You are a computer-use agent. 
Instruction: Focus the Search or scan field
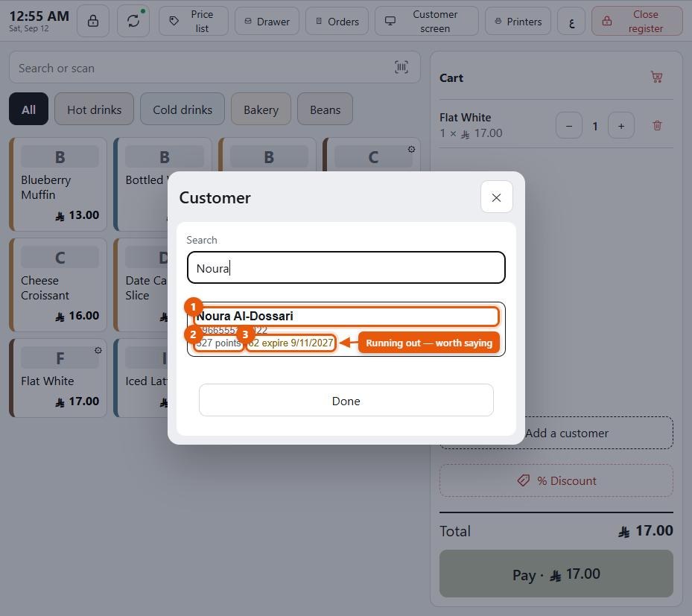(215, 67)
